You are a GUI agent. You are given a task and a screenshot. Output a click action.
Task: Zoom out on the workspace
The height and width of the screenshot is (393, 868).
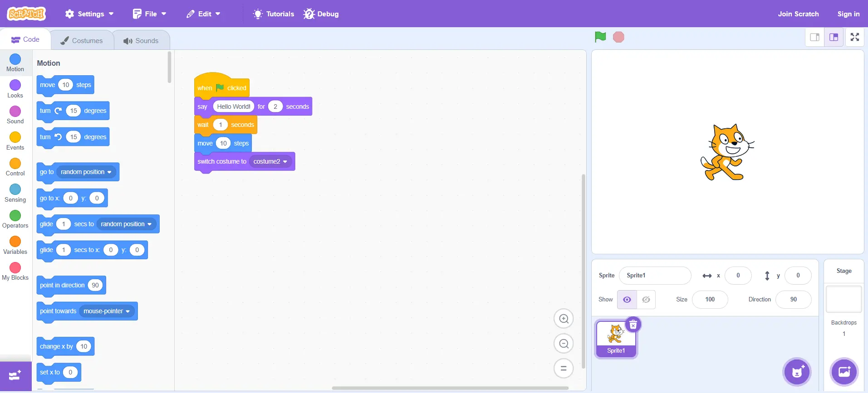tap(564, 344)
